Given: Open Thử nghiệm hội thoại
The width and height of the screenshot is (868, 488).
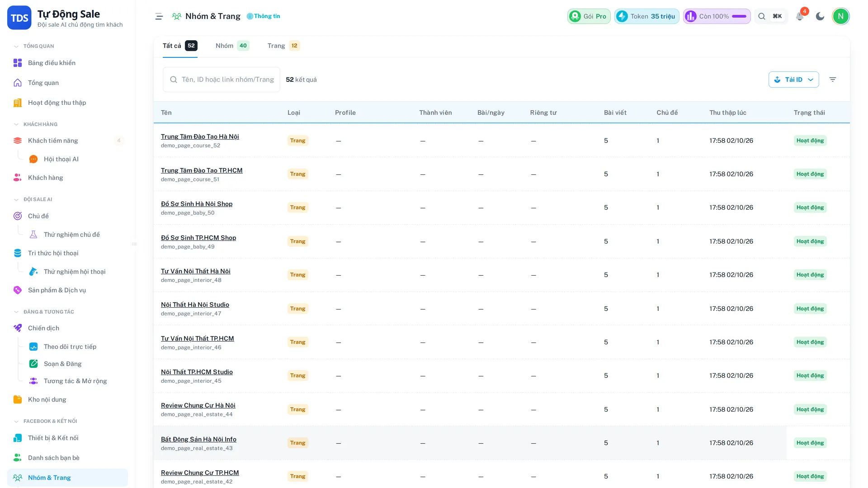Looking at the screenshot, I should pyautogui.click(x=75, y=272).
